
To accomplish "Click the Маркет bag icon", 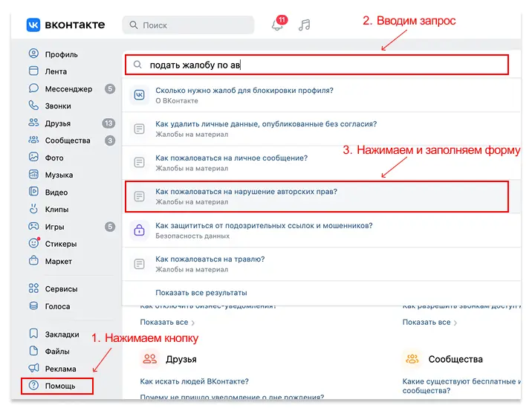I will coord(33,261).
